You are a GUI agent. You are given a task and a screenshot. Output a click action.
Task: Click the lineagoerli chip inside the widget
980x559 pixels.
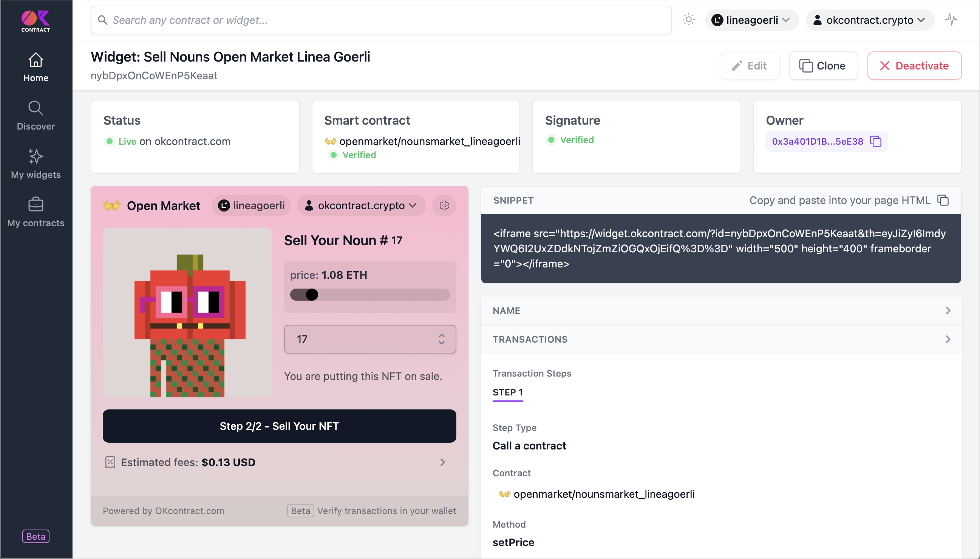[251, 205]
